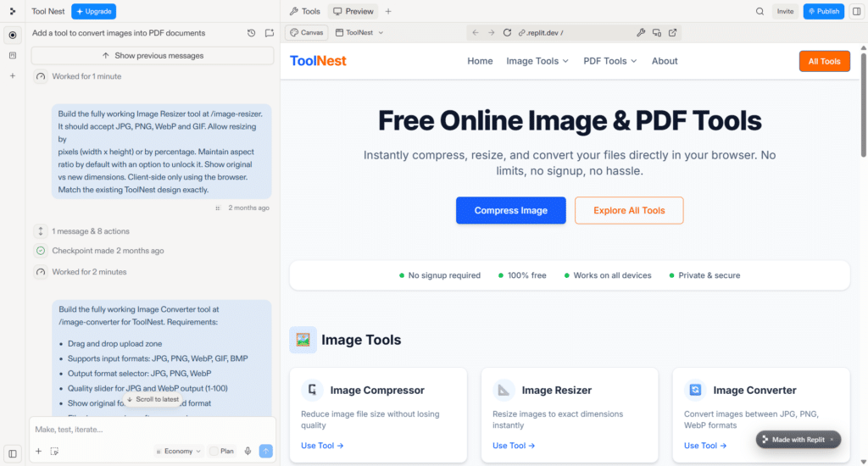This screenshot has width=868, height=466.
Task: Click the left sidebar plus icon
Action: coord(13,75)
